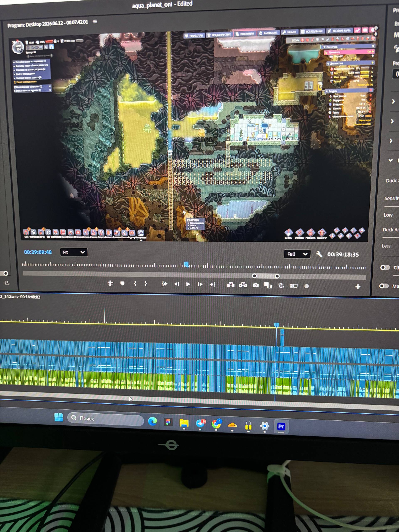Image resolution: width=399 pixels, height=532 pixels.
Task: Set the Mark Out point
Action: [x=146, y=283]
